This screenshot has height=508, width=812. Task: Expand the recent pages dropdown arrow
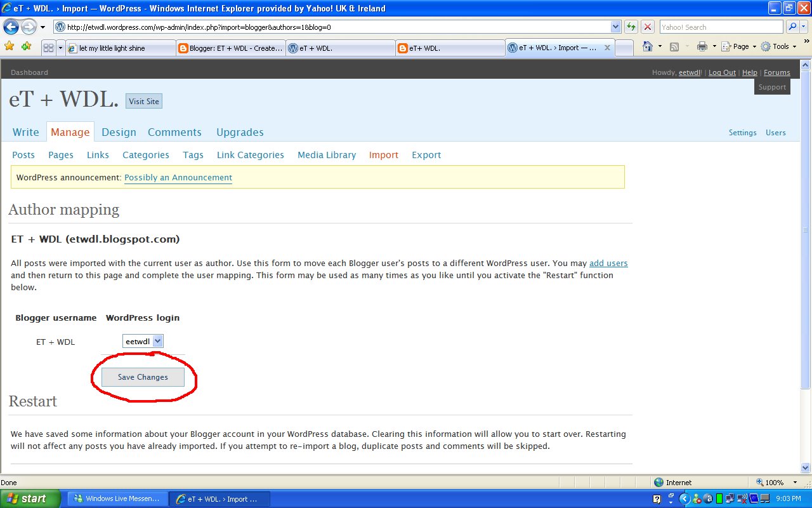click(43, 27)
